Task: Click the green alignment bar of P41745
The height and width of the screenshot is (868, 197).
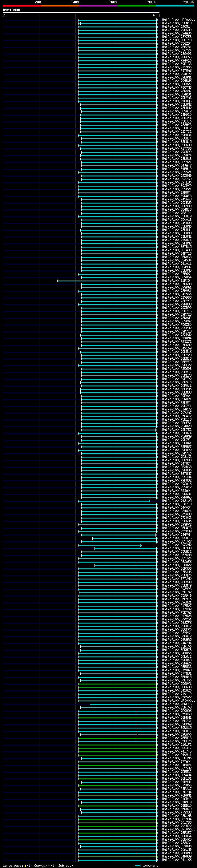Action: pyautogui.click(x=118, y=751)
